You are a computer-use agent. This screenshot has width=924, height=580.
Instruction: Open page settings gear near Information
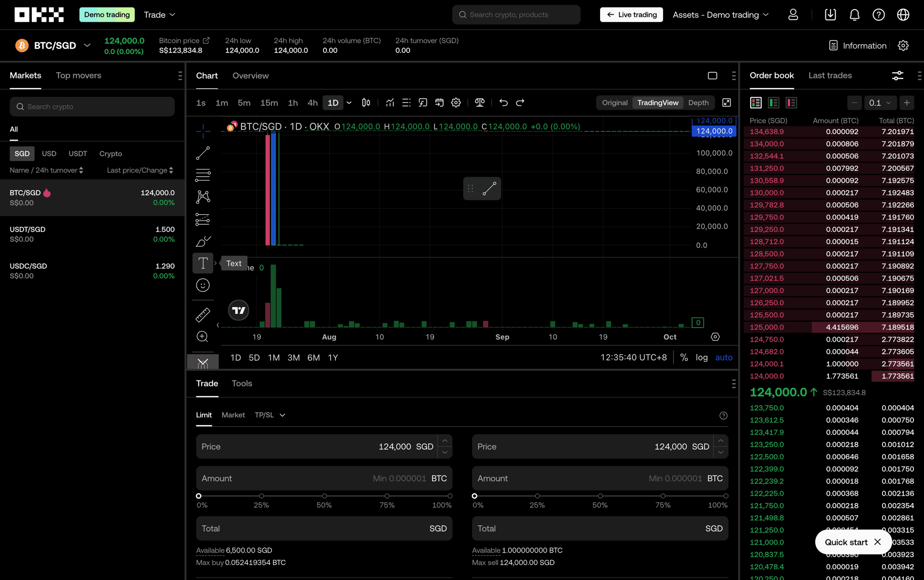pyautogui.click(x=903, y=46)
